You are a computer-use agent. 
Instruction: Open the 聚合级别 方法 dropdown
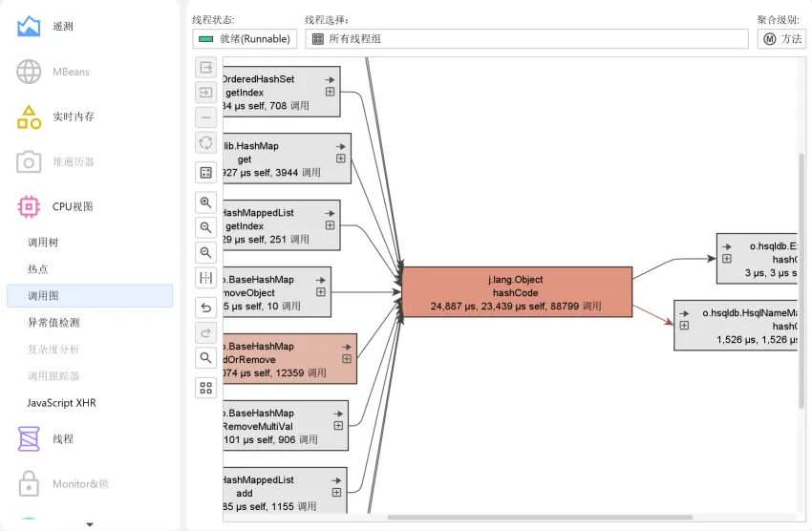[x=781, y=39]
